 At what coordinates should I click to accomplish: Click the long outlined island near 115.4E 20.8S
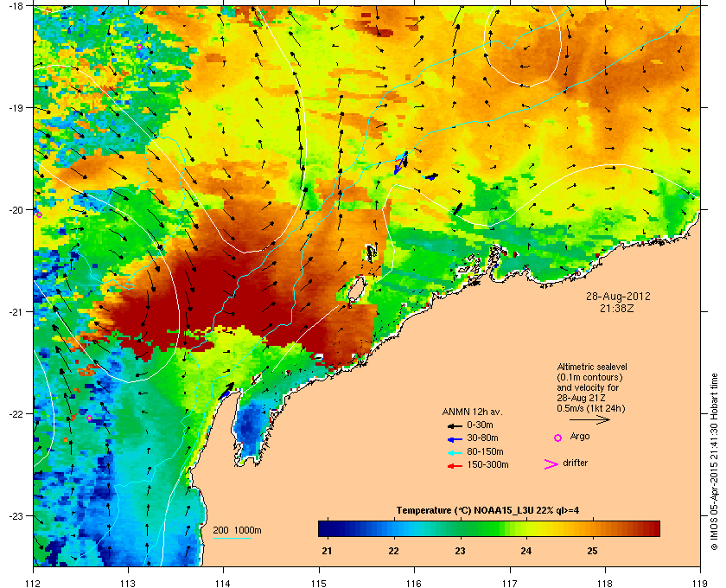coord(355,290)
